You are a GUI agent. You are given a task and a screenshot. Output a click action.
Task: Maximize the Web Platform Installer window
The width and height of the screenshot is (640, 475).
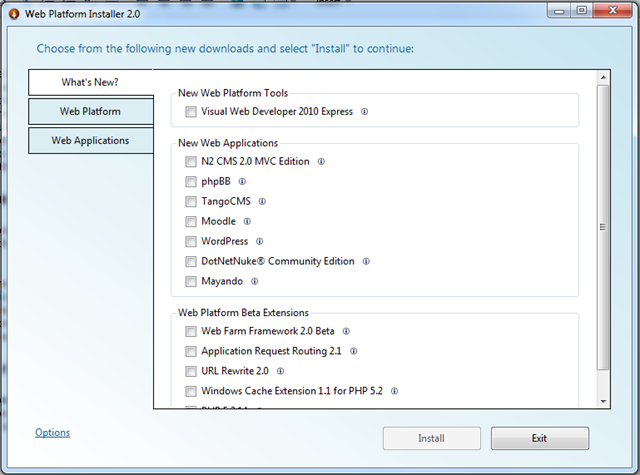[581, 11]
